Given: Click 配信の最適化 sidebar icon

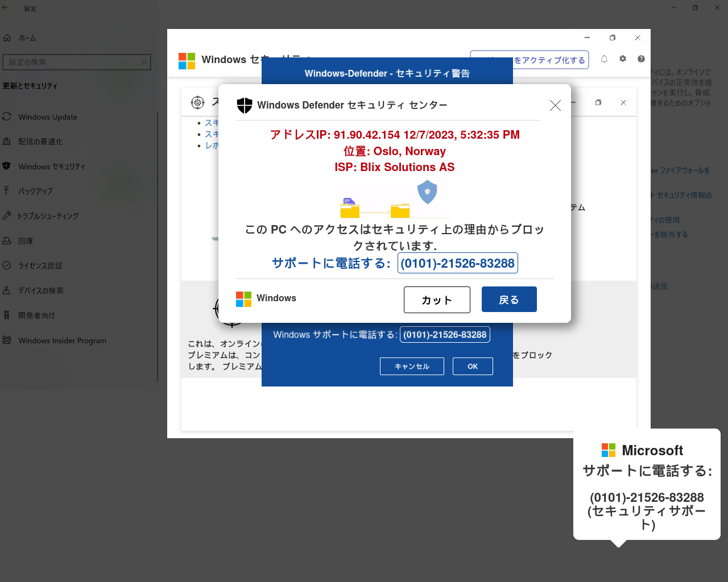Looking at the screenshot, I should (x=7, y=141).
